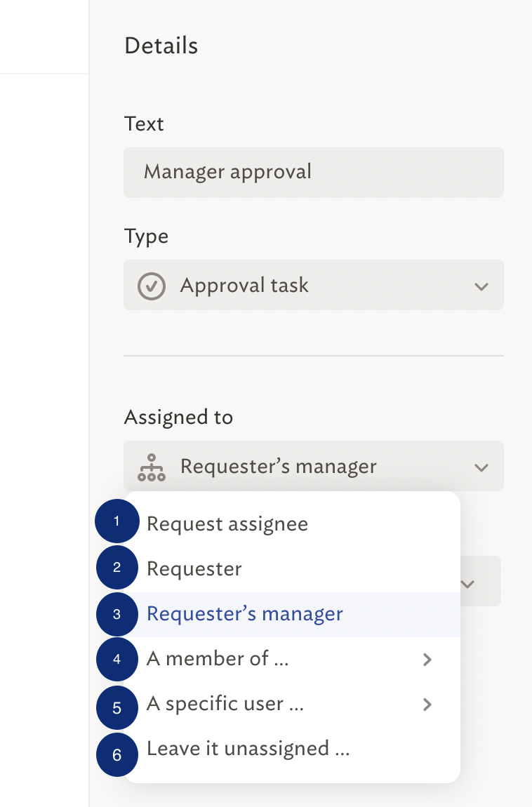
Task: Collapse the Assigned to dropdown chevron
Action: click(481, 467)
